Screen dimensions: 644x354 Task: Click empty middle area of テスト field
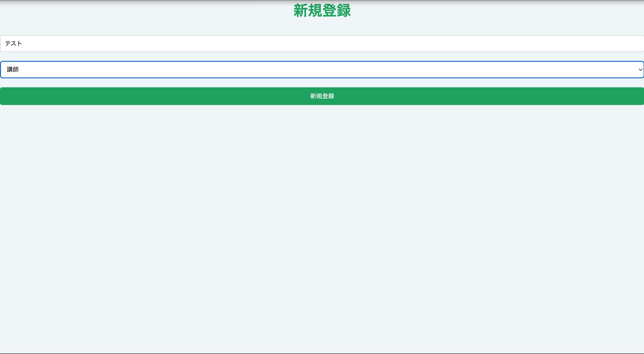[x=322, y=44]
